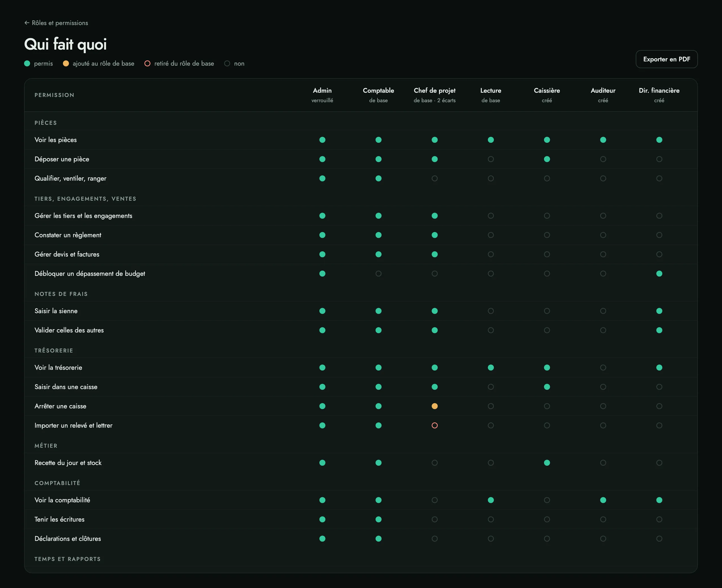Click the red 'retiré du rôle de base' legend ring
This screenshot has height=588, width=722.
click(x=148, y=64)
